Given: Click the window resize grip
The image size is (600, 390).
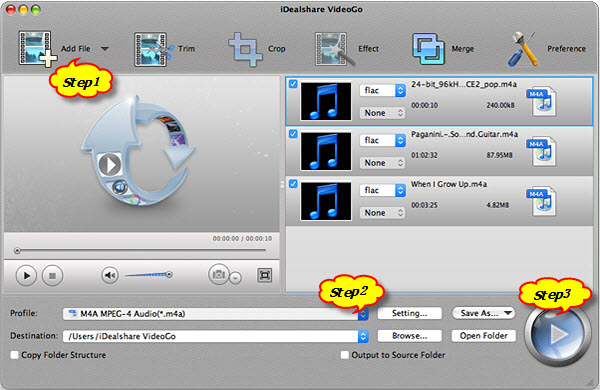Looking at the screenshot, I should pyautogui.click(x=591, y=382).
